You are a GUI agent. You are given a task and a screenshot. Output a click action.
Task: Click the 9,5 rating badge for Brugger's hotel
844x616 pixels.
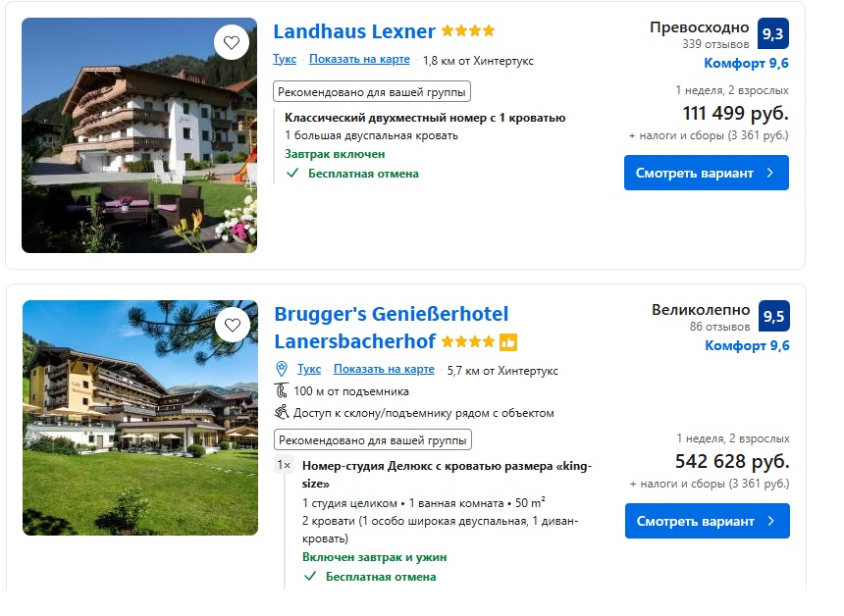(x=773, y=316)
